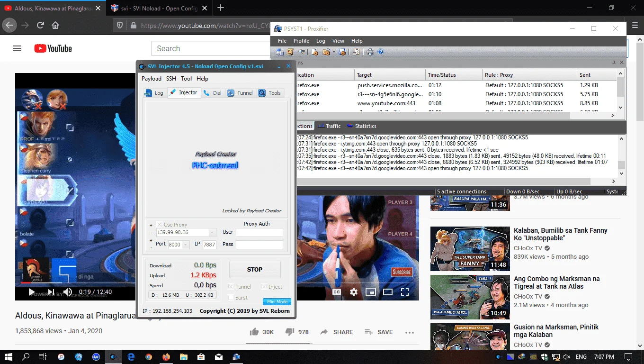Open the blue Help icon in Proxifier toolbar
The image size is (644, 364).
pos(380,52)
